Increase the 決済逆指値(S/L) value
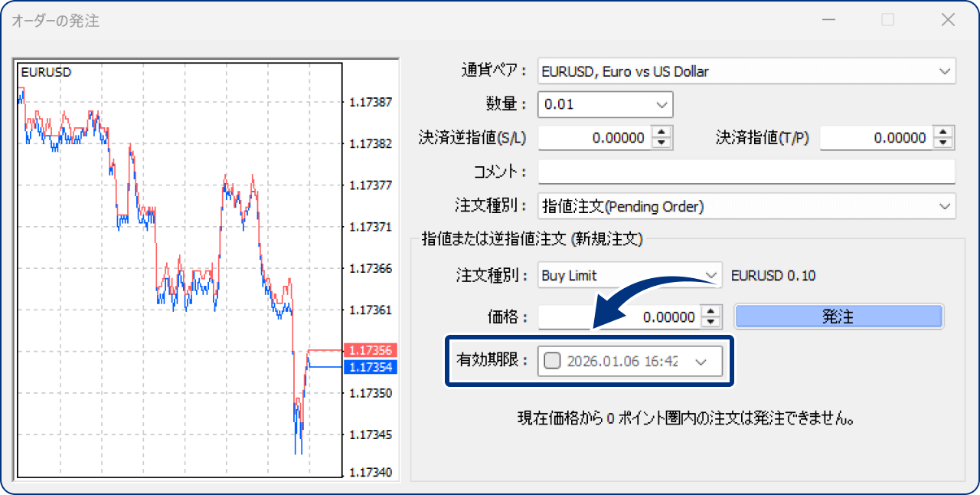This screenshot has height=495, width=980. (662, 133)
